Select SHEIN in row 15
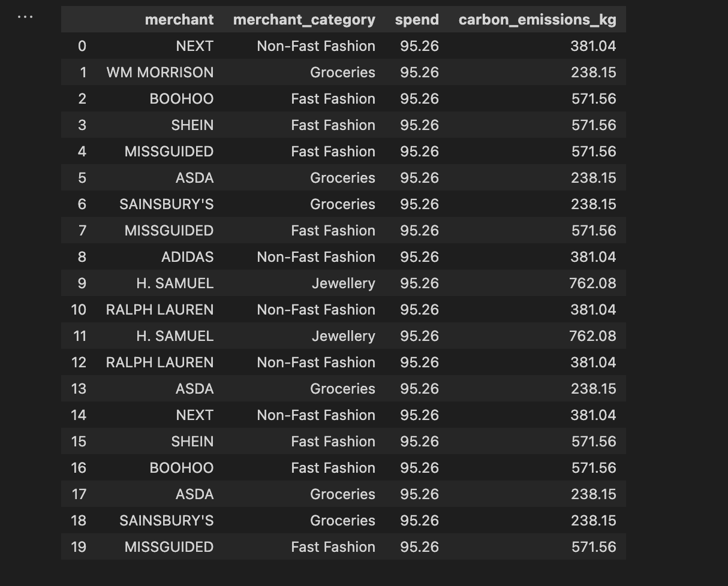 [192, 442]
